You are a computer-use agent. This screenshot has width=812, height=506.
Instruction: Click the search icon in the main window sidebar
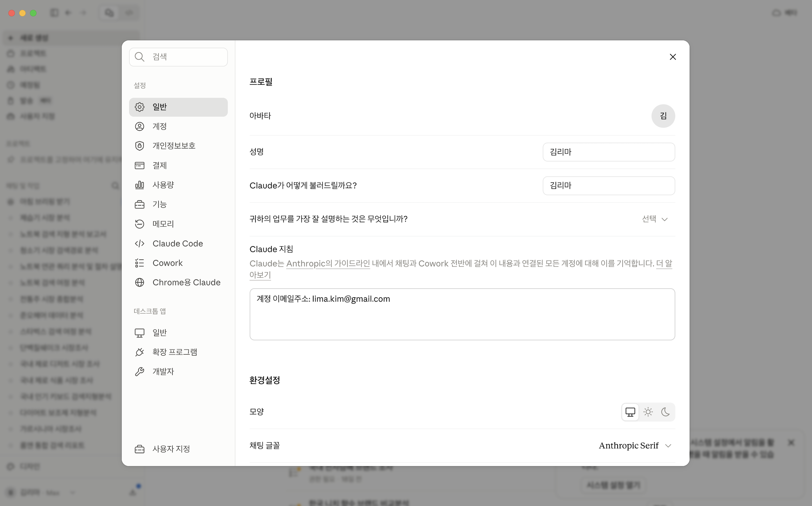(115, 186)
